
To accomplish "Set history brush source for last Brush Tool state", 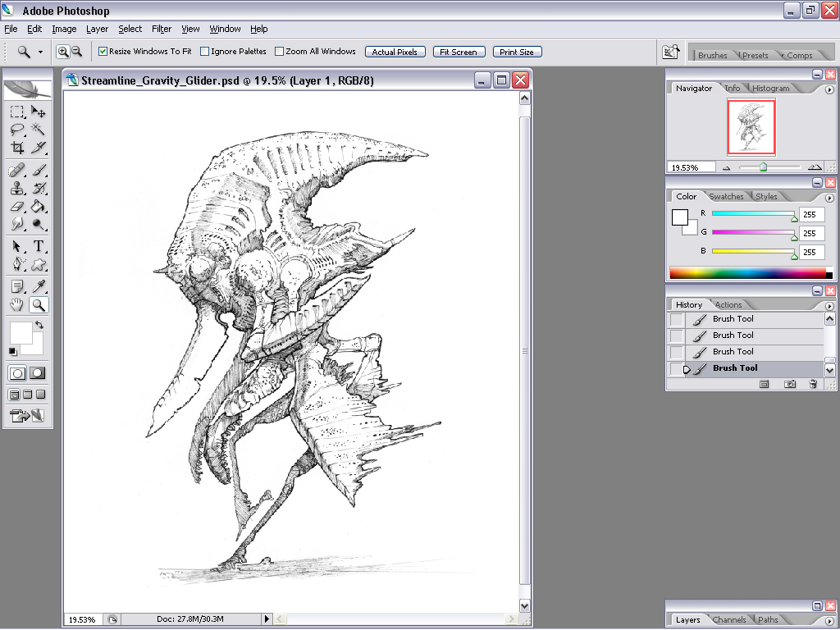I will tap(677, 368).
